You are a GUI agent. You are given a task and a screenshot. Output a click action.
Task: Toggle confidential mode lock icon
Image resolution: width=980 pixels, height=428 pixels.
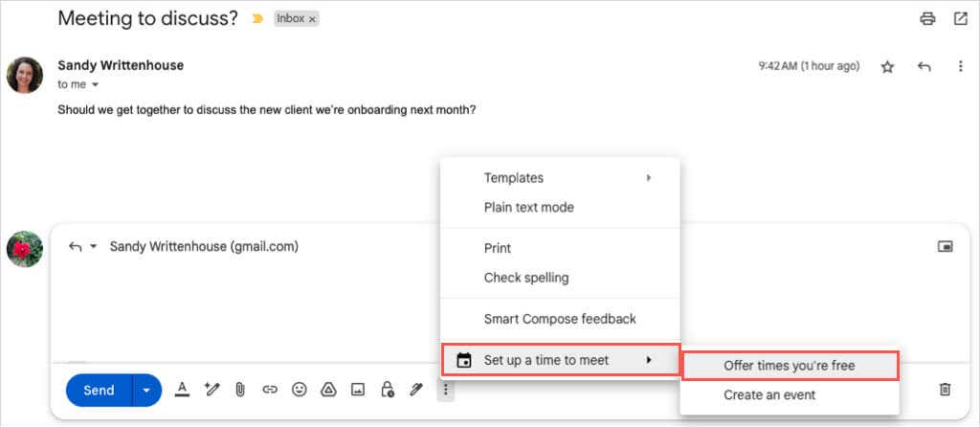387,390
